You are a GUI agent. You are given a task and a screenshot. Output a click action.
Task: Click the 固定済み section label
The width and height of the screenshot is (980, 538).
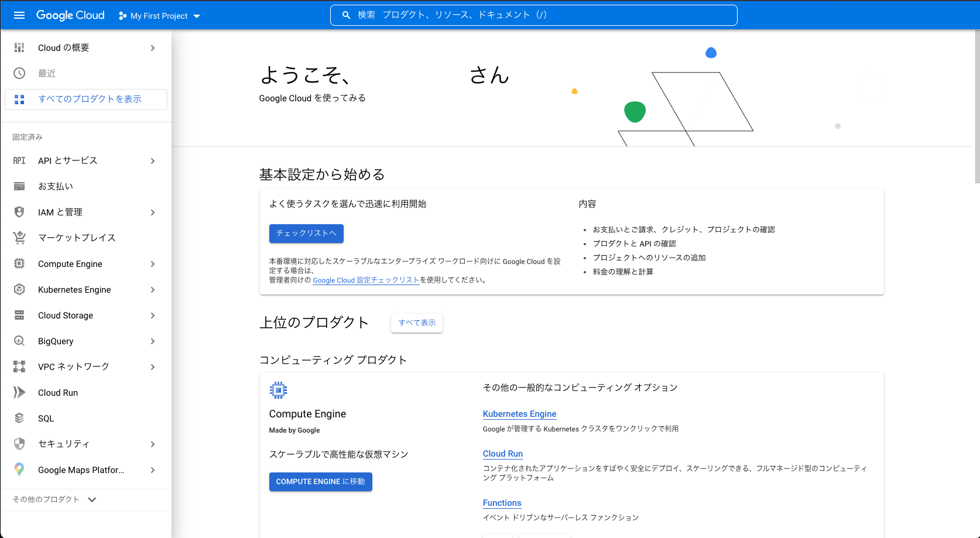point(28,137)
